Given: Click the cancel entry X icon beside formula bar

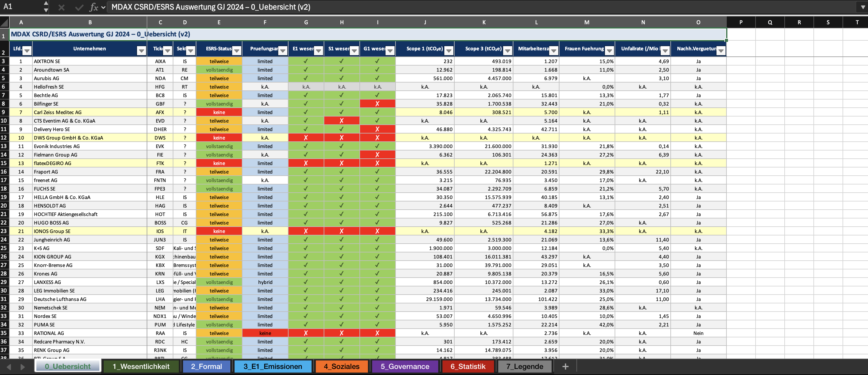Looking at the screenshot, I should (62, 7).
